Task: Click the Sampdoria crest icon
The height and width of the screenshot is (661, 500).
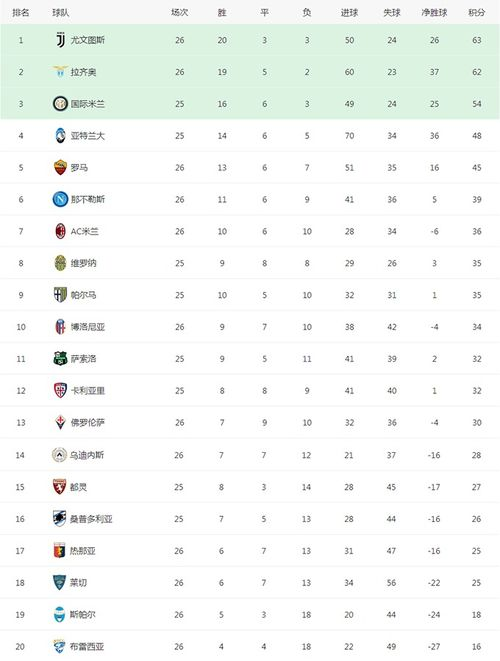Action: point(59,519)
